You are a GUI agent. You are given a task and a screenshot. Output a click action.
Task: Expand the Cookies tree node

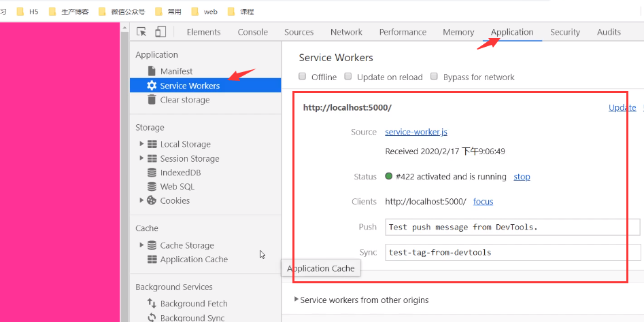click(141, 200)
